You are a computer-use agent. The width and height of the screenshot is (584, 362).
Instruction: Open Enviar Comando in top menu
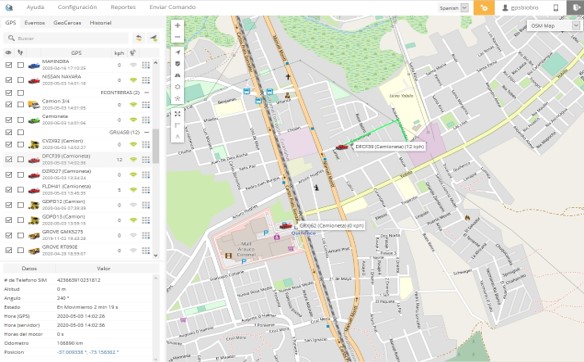[172, 7]
